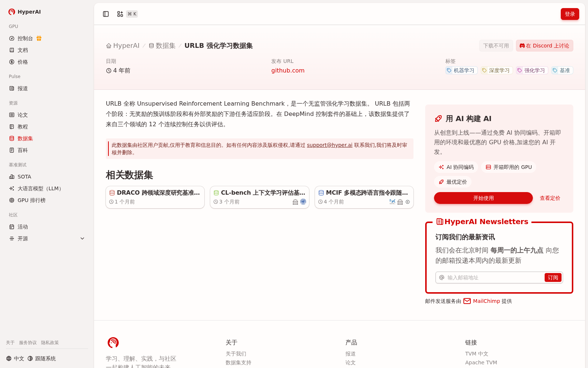Viewport: 588px width, 368px height.
Task: Click the first logo icon on MCIF card
Action: 392,202
